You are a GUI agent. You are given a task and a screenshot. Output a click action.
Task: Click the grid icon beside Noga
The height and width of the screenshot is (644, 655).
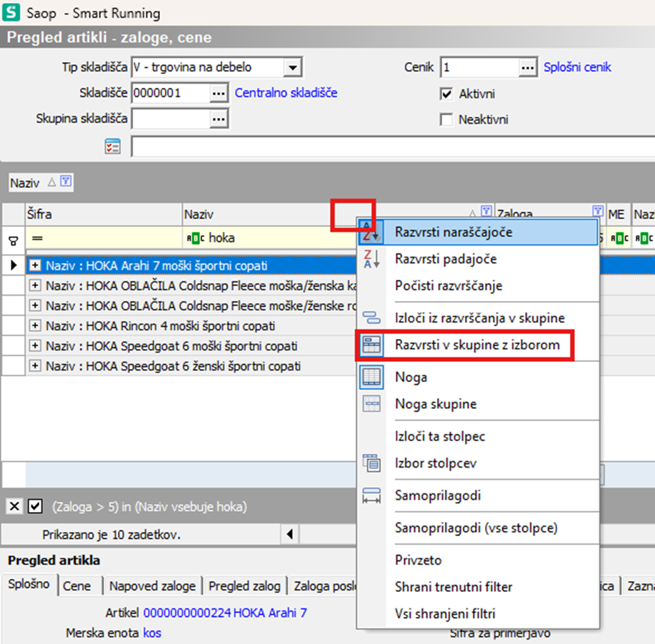[371, 377]
